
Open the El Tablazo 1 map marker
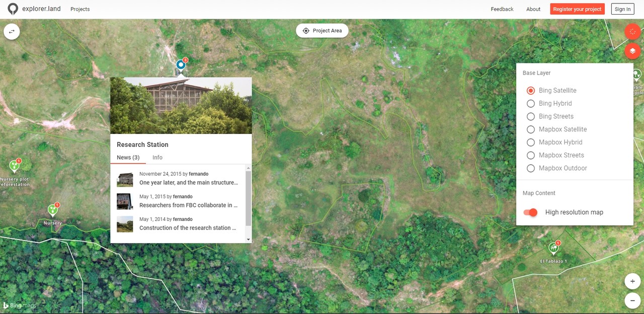click(x=553, y=248)
